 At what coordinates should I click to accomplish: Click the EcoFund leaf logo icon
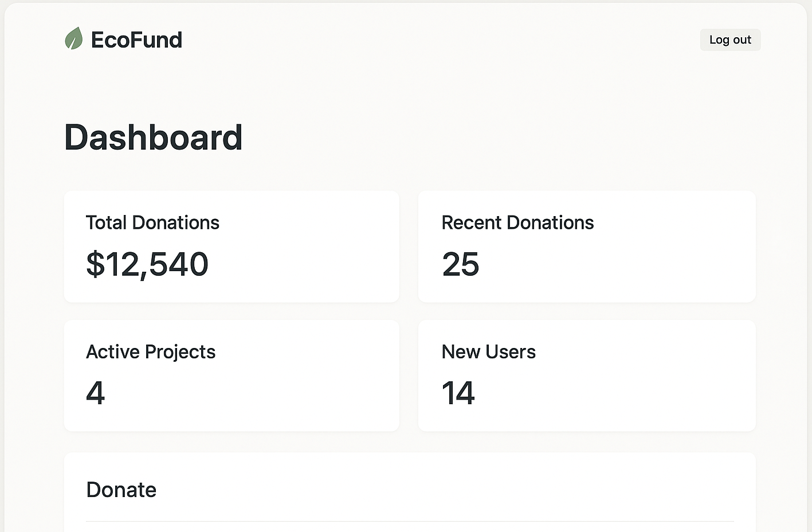click(73, 39)
